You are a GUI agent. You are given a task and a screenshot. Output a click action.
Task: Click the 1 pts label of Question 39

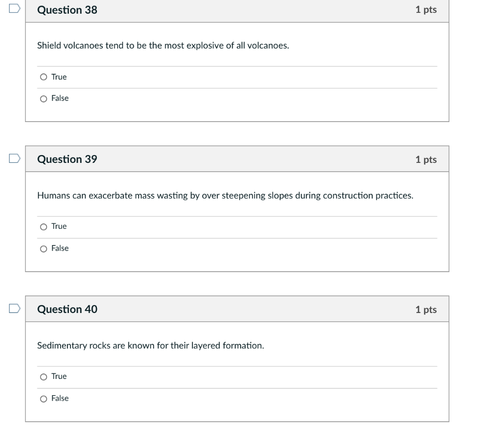coord(426,160)
